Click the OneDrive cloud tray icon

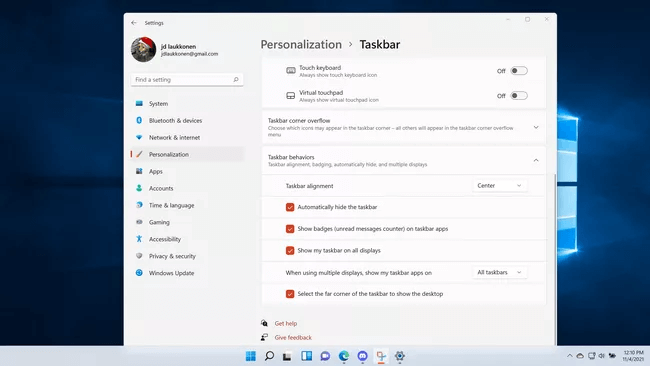point(580,356)
